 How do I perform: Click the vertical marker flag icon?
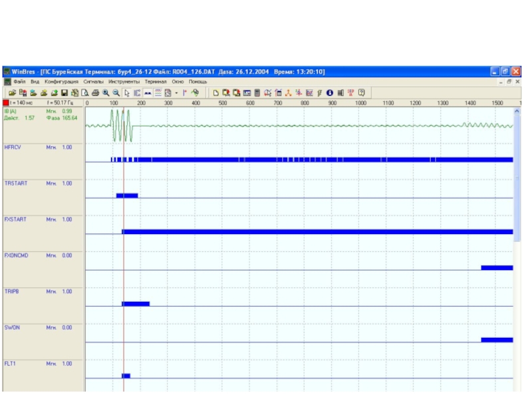(x=185, y=93)
